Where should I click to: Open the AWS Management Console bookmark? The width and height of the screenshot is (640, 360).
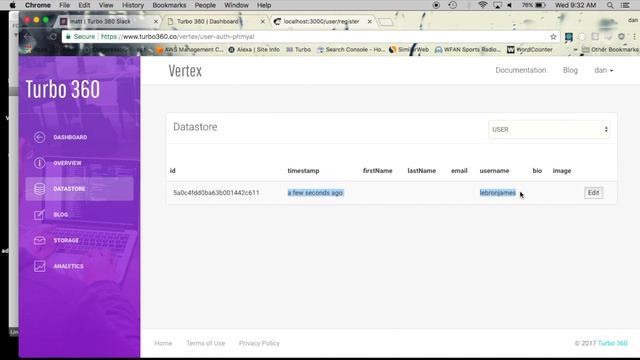(190, 49)
